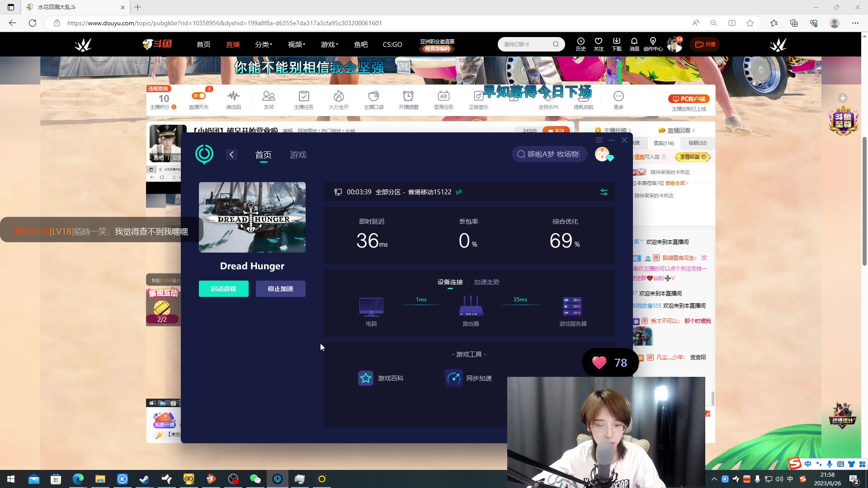868x488 pixels.
Task: Open 主播口袋 in the streamer toolbar
Action: click(x=373, y=100)
